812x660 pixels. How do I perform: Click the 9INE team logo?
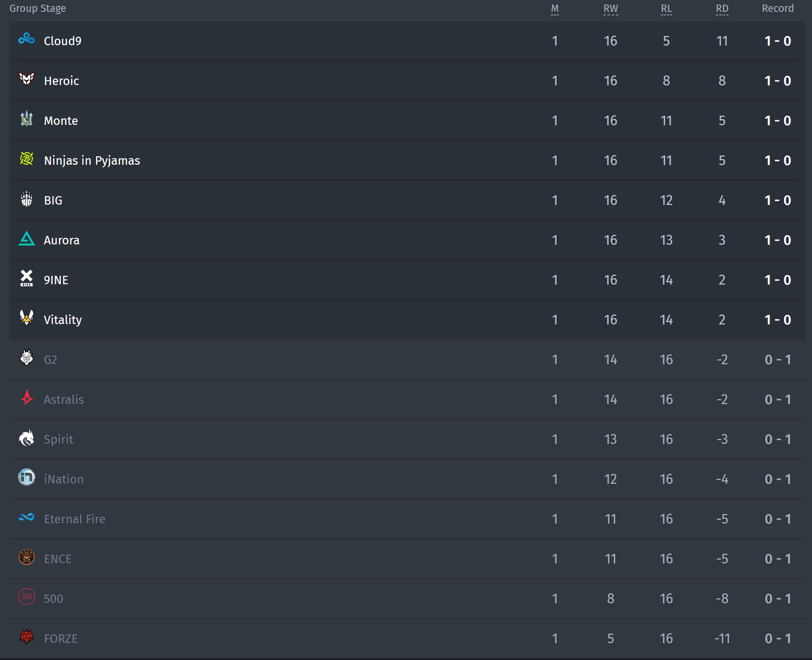click(26, 278)
